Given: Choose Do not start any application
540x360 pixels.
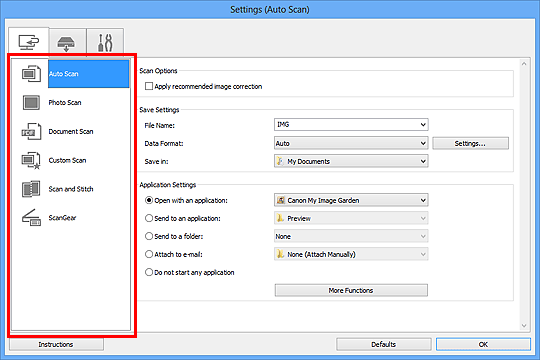Looking at the screenshot, I should click(149, 272).
